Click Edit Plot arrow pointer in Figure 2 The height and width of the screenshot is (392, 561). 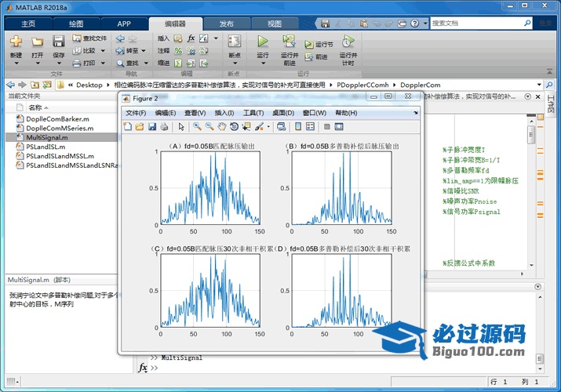tap(181, 126)
